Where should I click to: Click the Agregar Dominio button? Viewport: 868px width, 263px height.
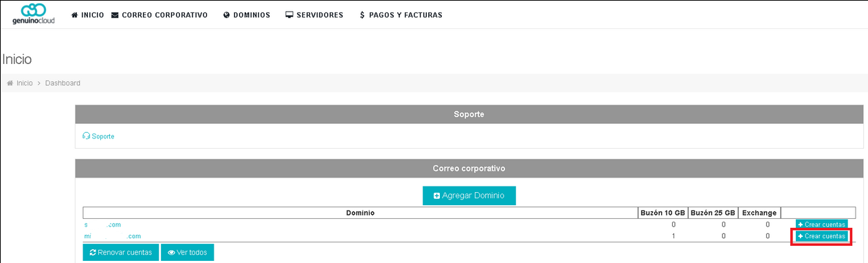[x=469, y=196]
